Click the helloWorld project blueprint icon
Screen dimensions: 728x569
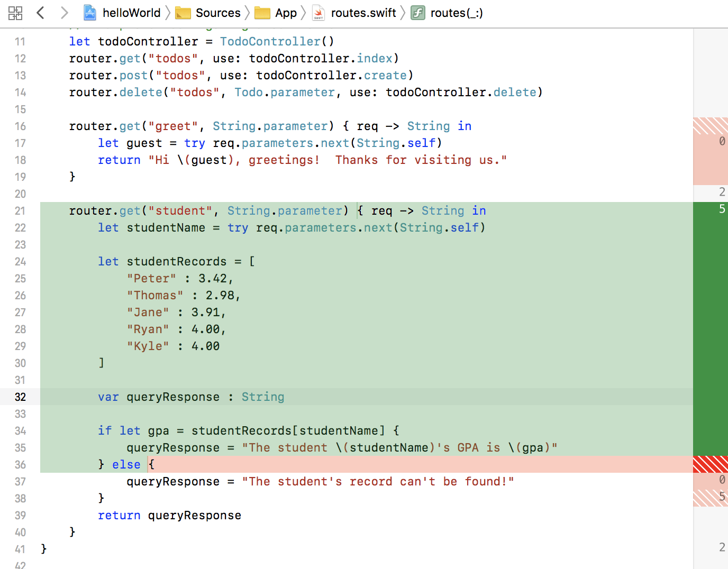click(x=90, y=13)
